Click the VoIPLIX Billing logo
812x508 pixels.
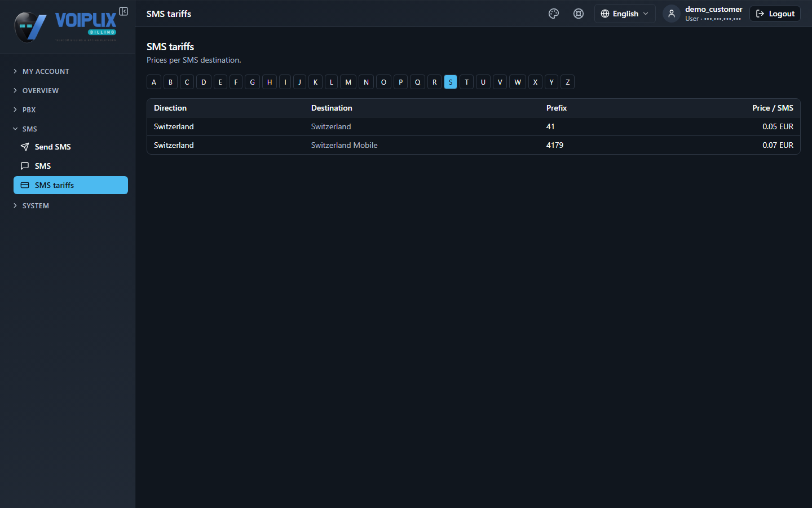65,27
